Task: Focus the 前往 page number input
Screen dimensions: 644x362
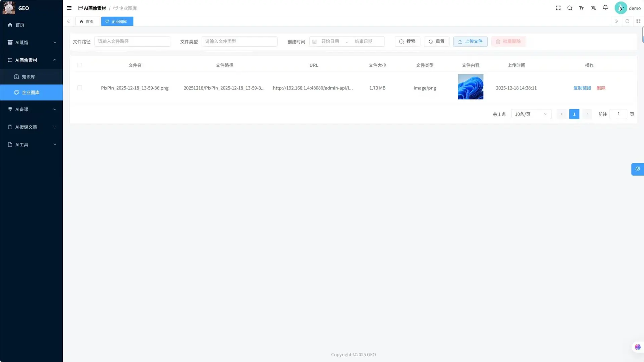Action: pos(618,114)
